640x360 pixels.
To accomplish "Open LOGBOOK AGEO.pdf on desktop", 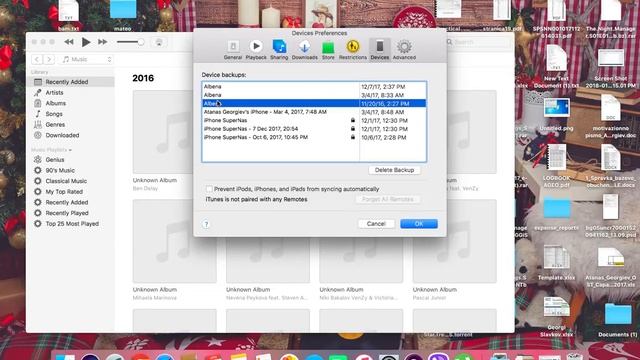I will tap(556, 165).
